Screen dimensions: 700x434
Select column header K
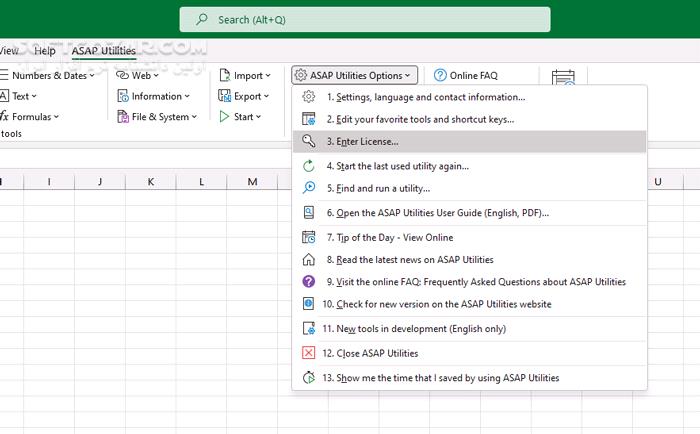151,182
